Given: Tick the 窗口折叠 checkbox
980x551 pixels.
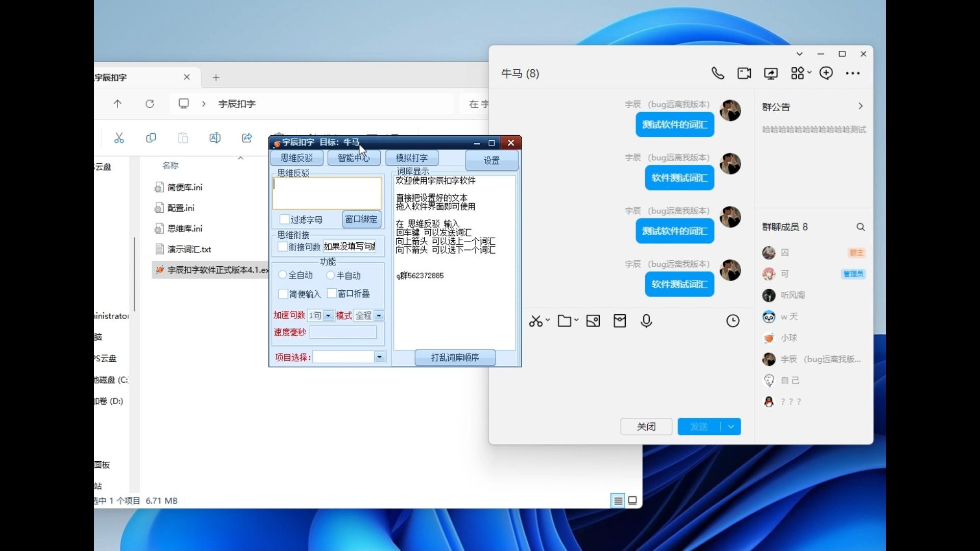Looking at the screenshot, I should [x=332, y=293].
